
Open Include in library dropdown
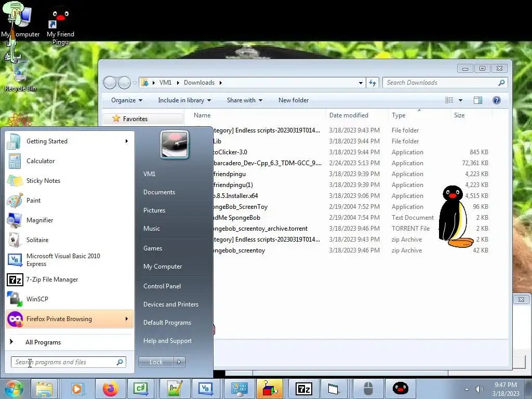(184, 100)
